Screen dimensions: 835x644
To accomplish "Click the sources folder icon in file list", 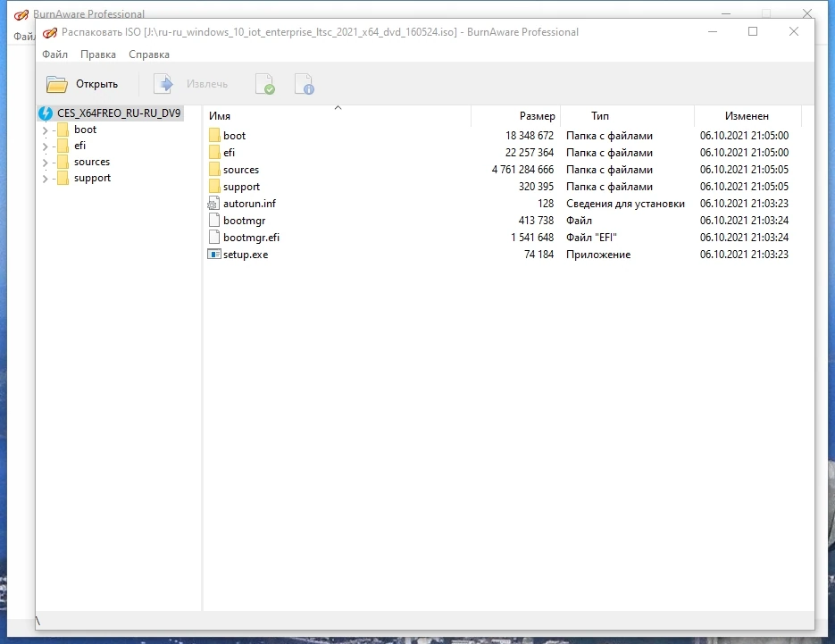I will click(x=214, y=170).
